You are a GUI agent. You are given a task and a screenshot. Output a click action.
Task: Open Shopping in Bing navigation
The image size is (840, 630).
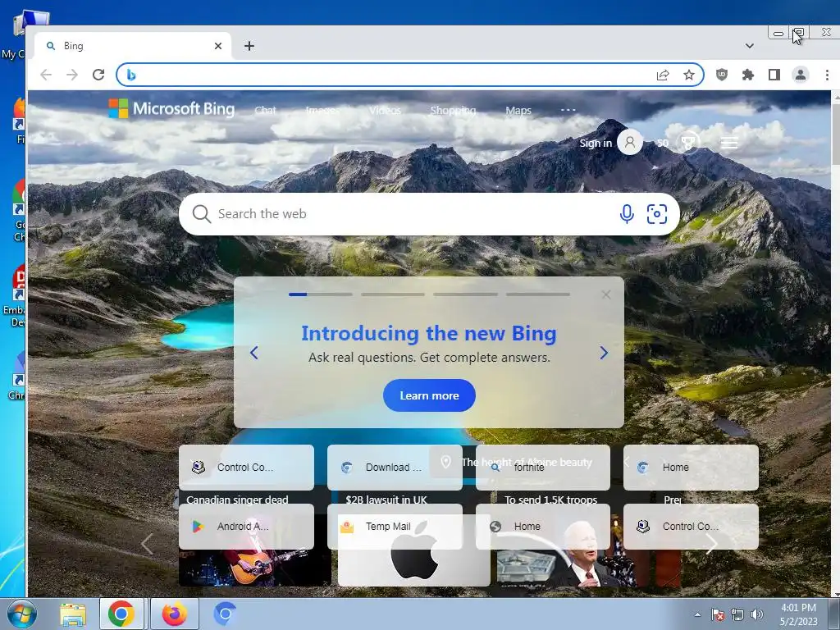[453, 111]
